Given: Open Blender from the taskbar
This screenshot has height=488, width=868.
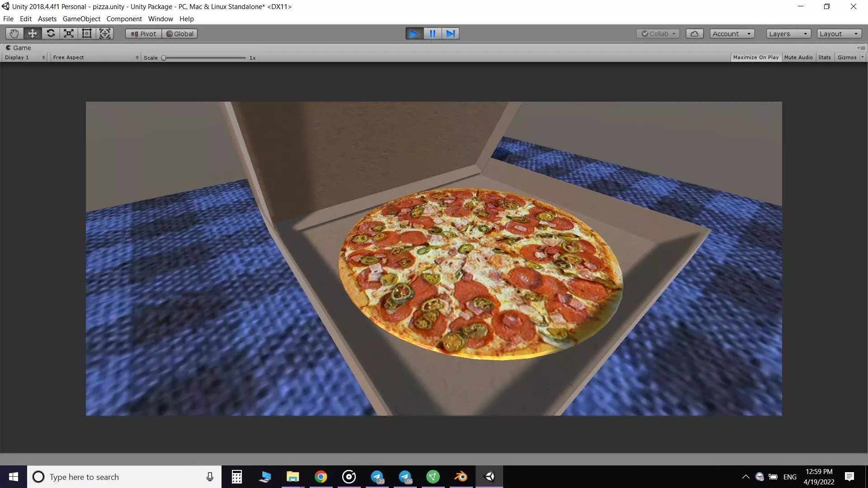Looking at the screenshot, I should click(461, 477).
